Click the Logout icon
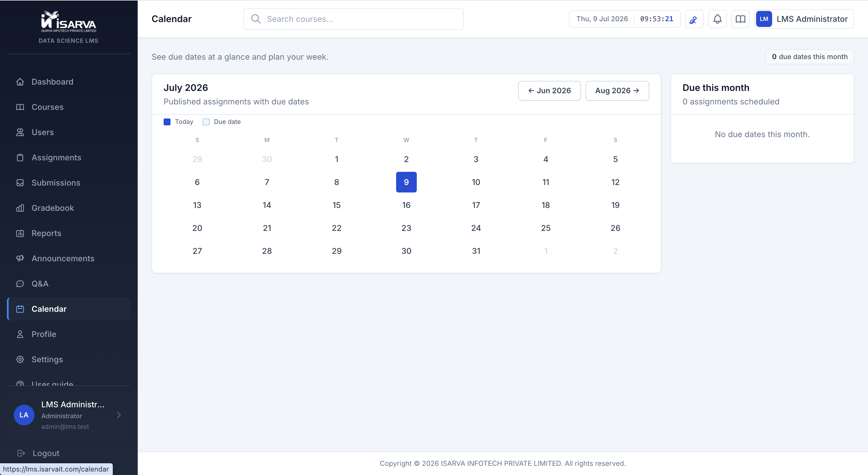 click(21, 453)
